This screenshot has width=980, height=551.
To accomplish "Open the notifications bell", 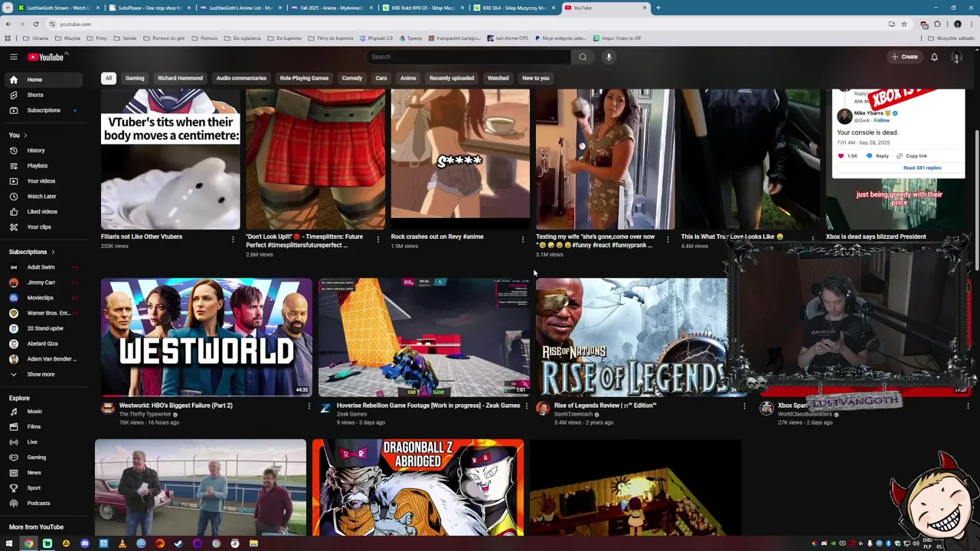I will (934, 57).
